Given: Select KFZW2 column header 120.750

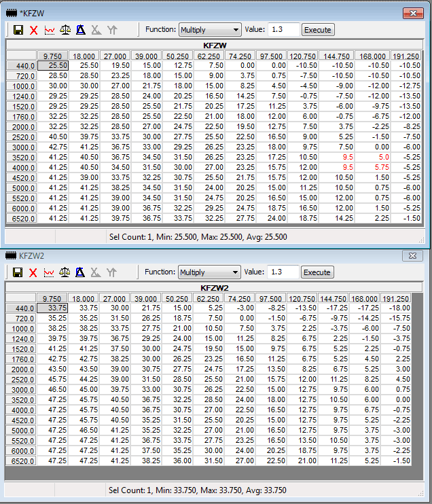Looking at the screenshot, I should [302, 298].
